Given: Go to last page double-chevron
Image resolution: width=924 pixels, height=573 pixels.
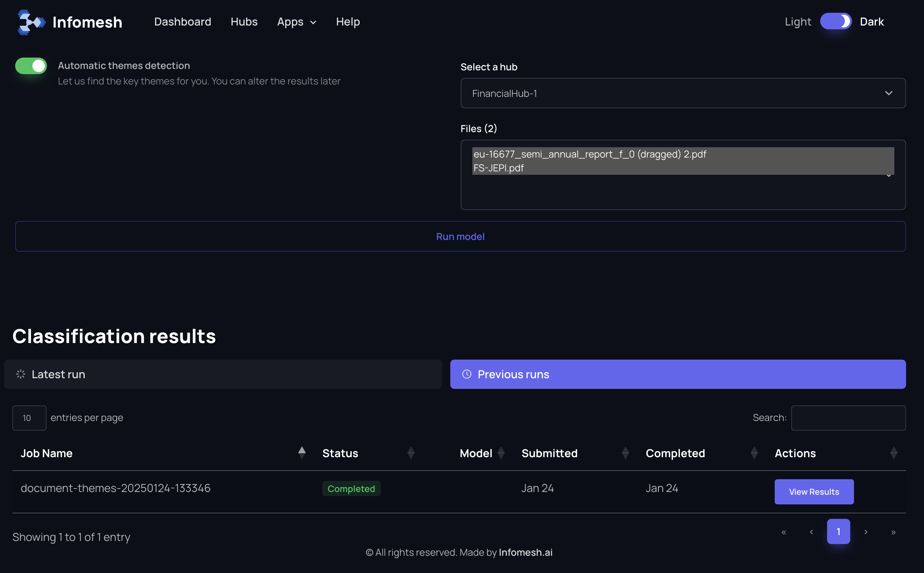Looking at the screenshot, I should pos(893,532).
